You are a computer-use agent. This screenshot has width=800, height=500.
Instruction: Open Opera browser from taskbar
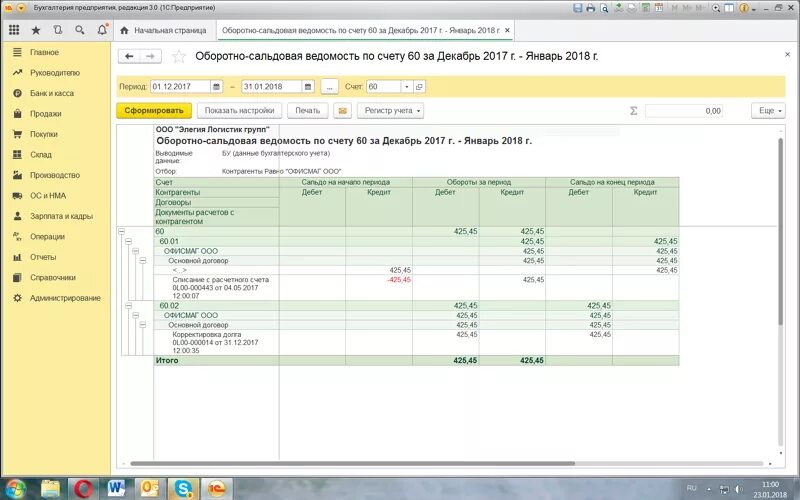tap(83, 489)
